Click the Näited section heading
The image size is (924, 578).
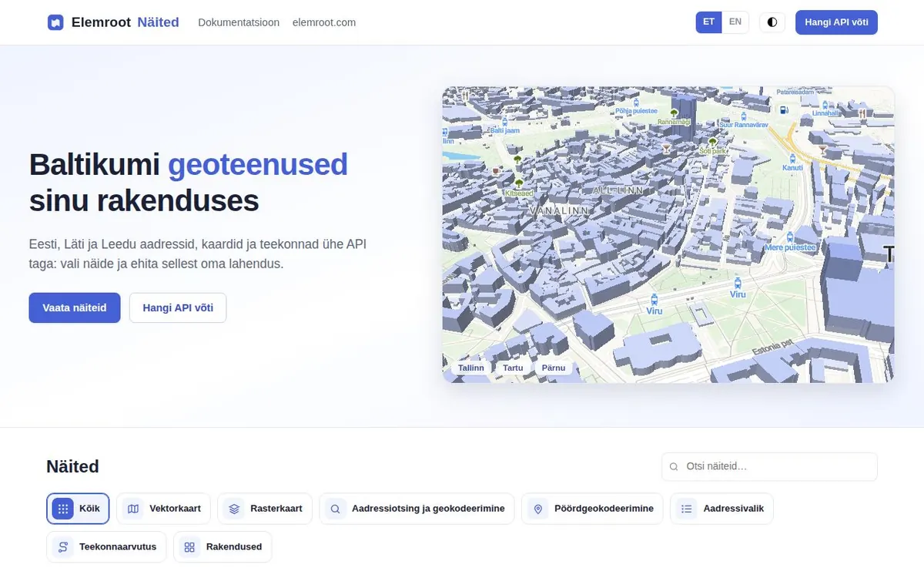click(x=72, y=466)
